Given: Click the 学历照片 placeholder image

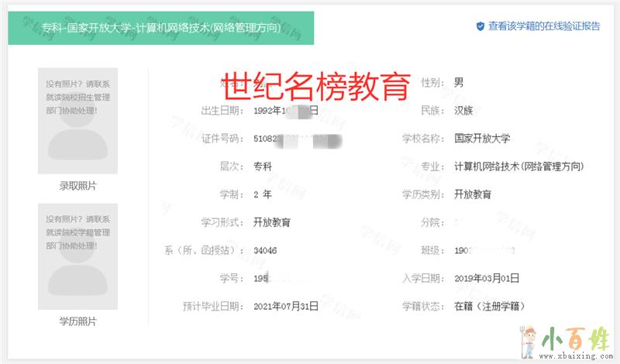Looking at the screenshot, I should (x=78, y=256).
